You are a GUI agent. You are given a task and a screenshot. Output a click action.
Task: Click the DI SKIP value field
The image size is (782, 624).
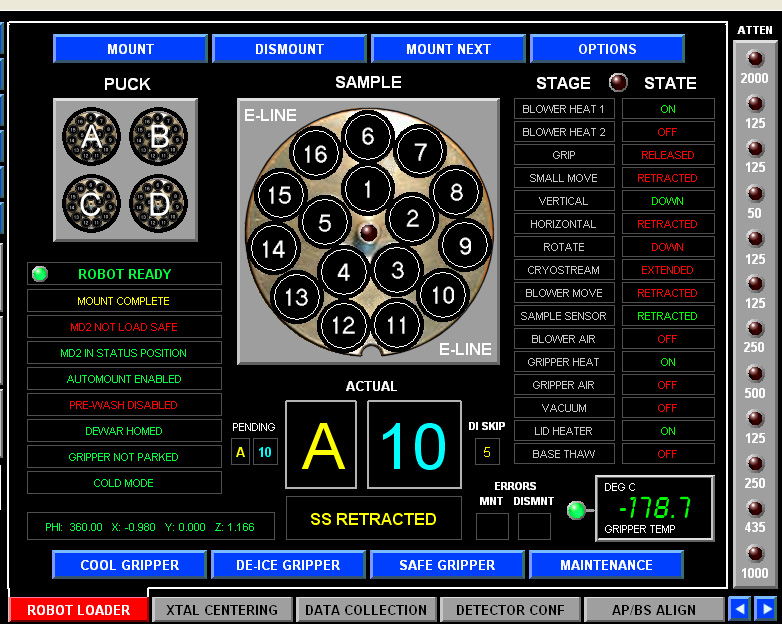coord(487,452)
